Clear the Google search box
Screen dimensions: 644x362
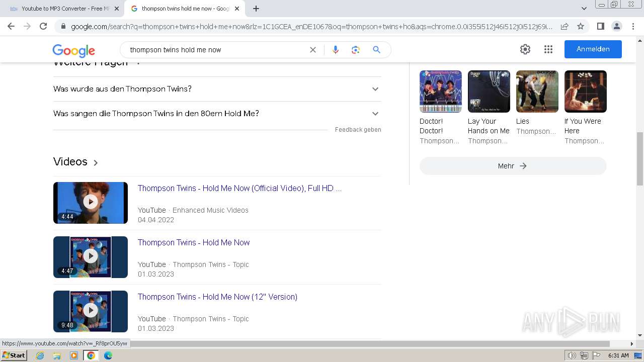(x=313, y=50)
